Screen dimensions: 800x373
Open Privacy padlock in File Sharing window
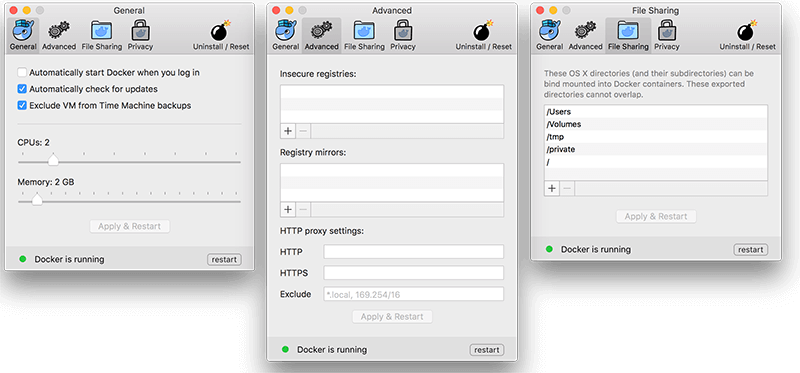[x=667, y=31]
